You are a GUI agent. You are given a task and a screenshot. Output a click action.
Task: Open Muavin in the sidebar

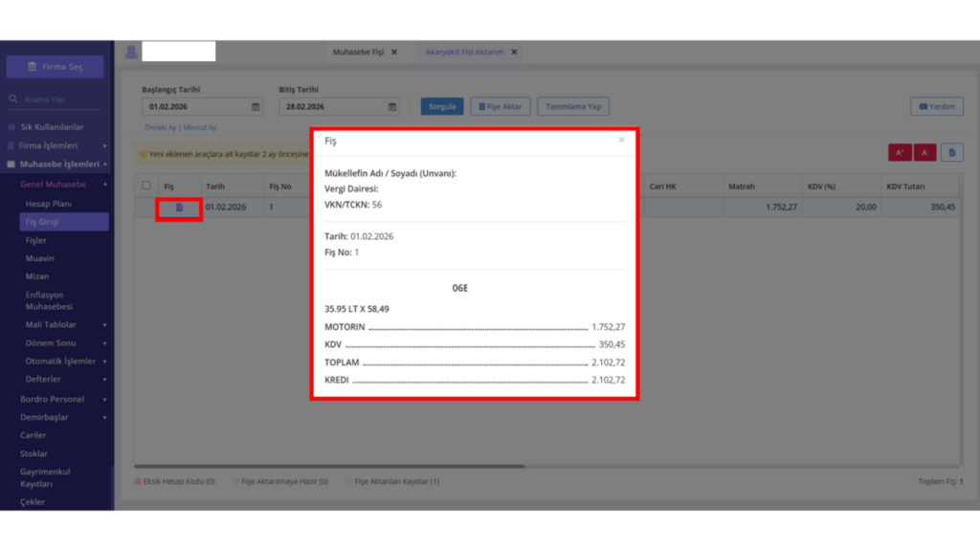point(39,258)
